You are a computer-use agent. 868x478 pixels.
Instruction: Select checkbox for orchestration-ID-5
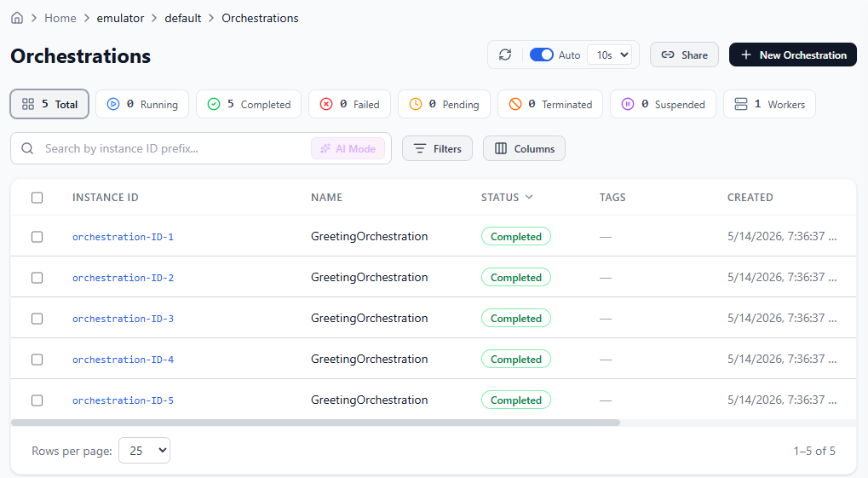pos(37,401)
